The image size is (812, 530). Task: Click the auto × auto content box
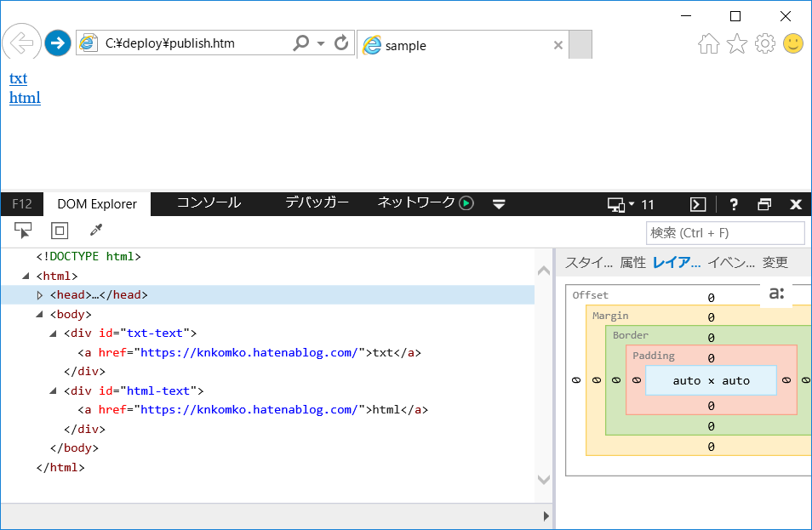pyautogui.click(x=711, y=380)
